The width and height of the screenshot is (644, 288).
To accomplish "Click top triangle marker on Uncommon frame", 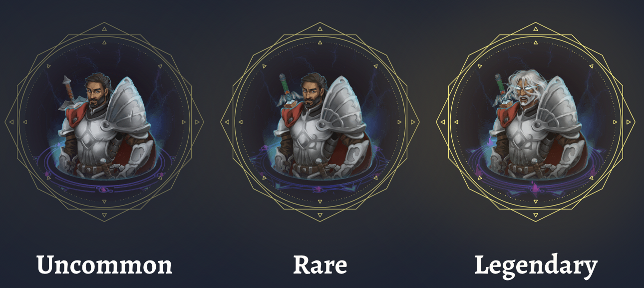I will pos(104,28).
